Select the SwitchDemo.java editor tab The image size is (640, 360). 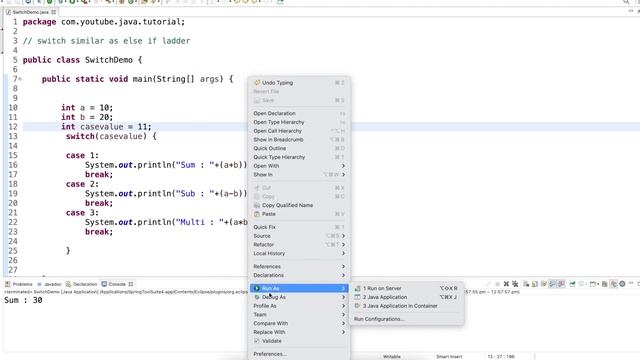[x=31, y=12]
